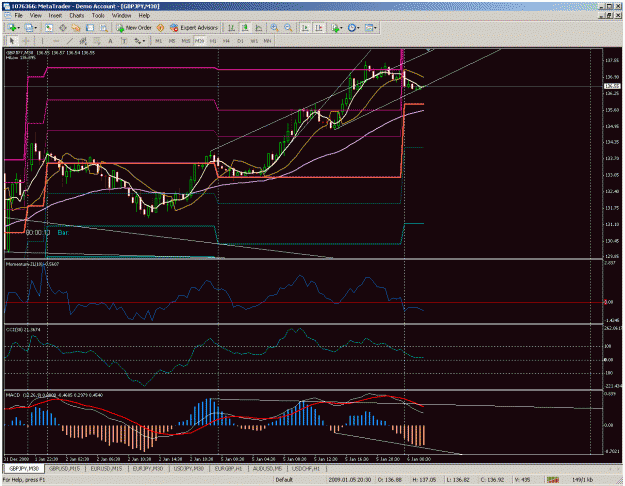Show the Market Watch window
Screen dimensions: 625x486
click(49, 28)
